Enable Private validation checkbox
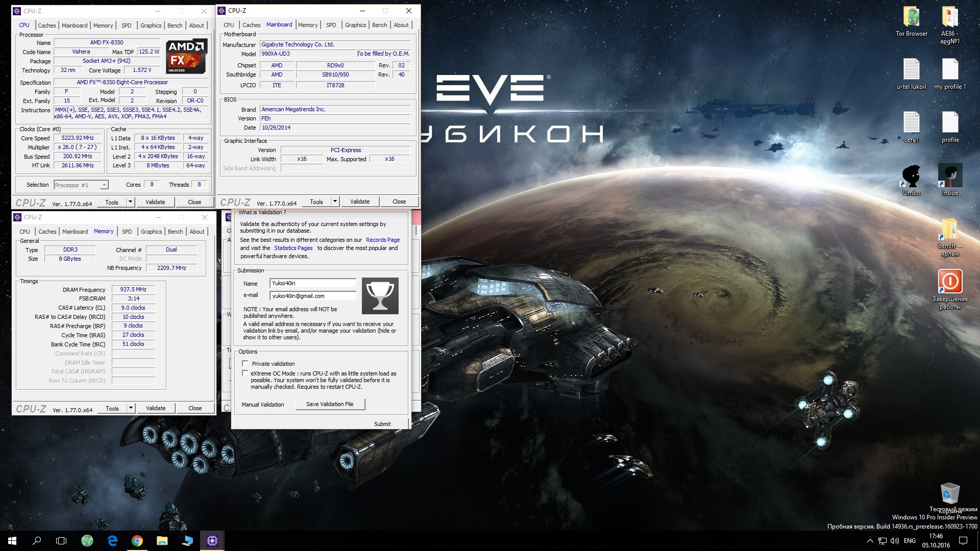Viewport: 980px width, 551px height. click(x=245, y=363)
